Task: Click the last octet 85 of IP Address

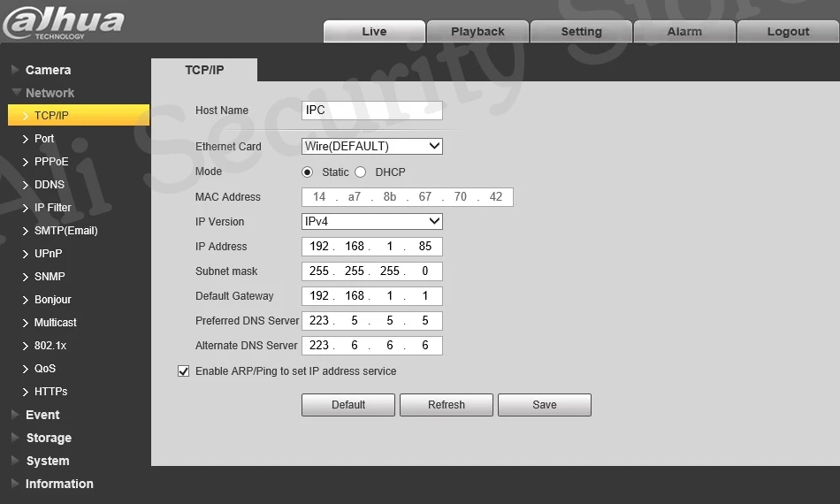Action: coord(424,247)
